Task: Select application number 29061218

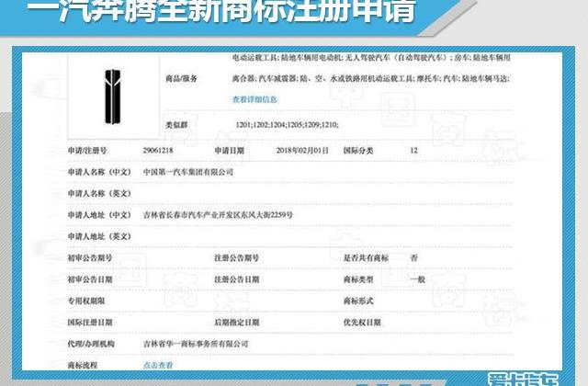Action: (158, 151)
